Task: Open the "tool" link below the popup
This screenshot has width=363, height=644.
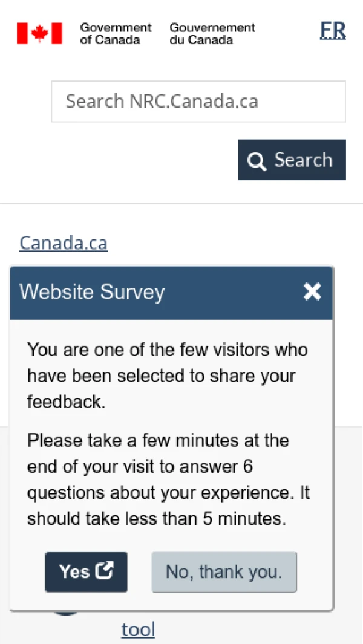Action: point(138,629)
